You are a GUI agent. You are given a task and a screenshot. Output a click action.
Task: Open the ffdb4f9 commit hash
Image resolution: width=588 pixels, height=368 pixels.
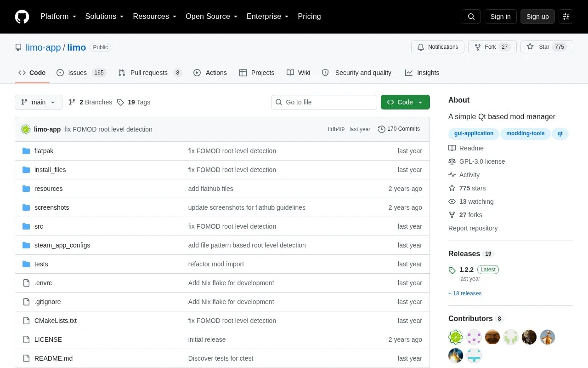pyautogui.click(x=336, y=129)
